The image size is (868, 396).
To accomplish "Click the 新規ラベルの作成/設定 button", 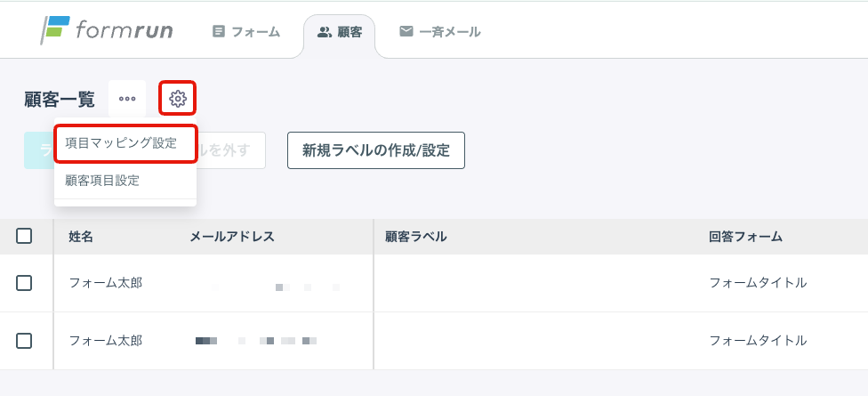I will [x=376, y=150].
